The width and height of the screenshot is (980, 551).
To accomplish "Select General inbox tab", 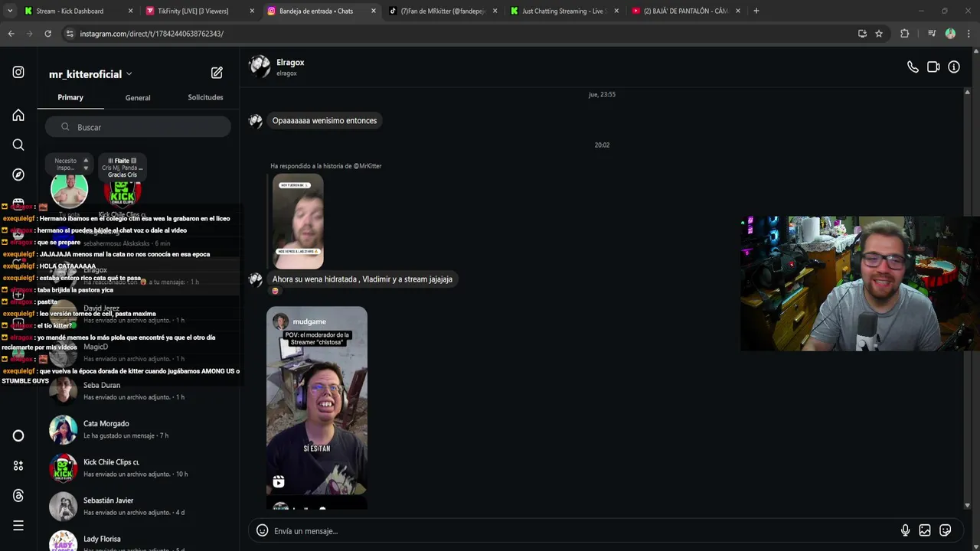I will coord(138,97).
